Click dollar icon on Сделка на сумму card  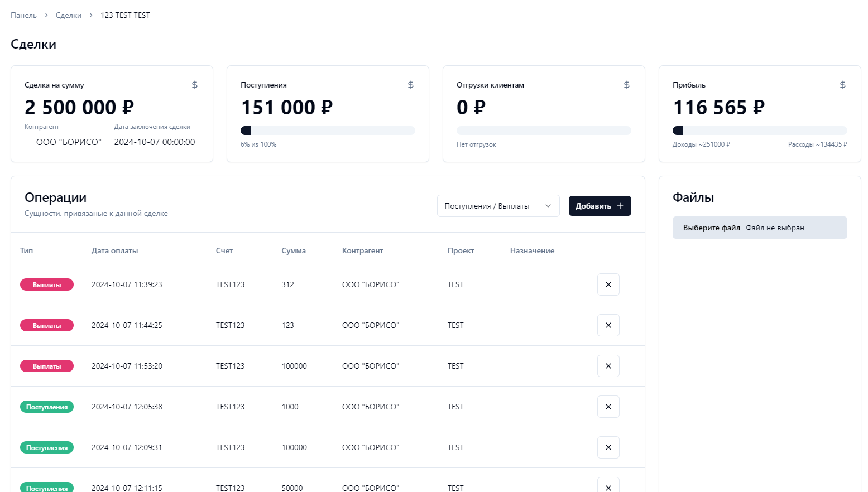[195, 85]
